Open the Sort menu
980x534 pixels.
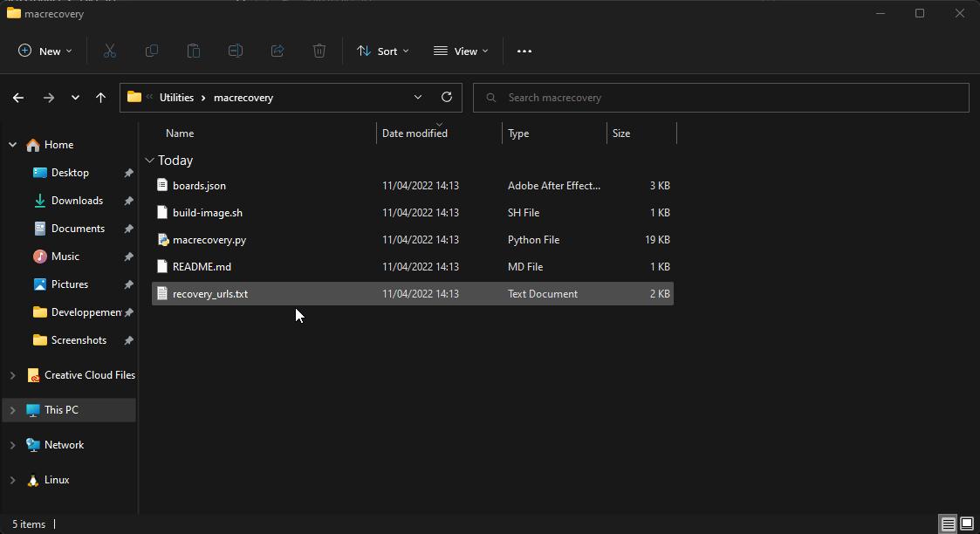click(383, 51)
